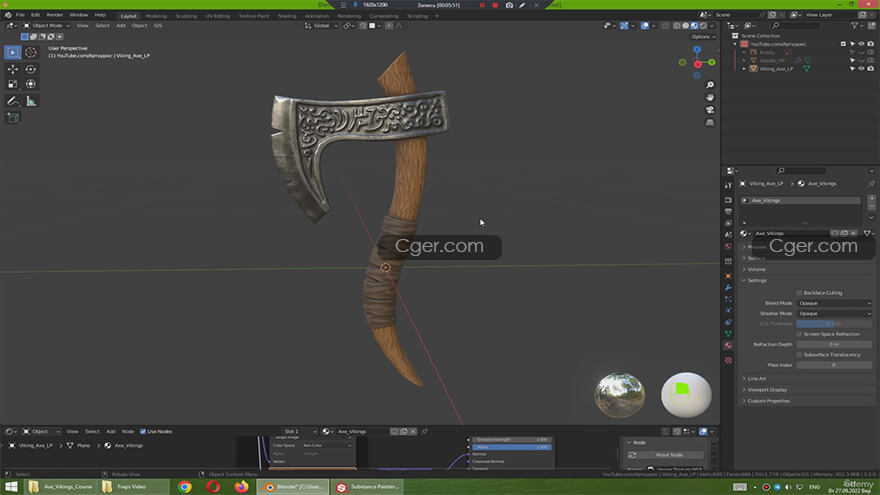Pick the Measure tool
The height and width of the screenshot is (495, 880).
30,101
